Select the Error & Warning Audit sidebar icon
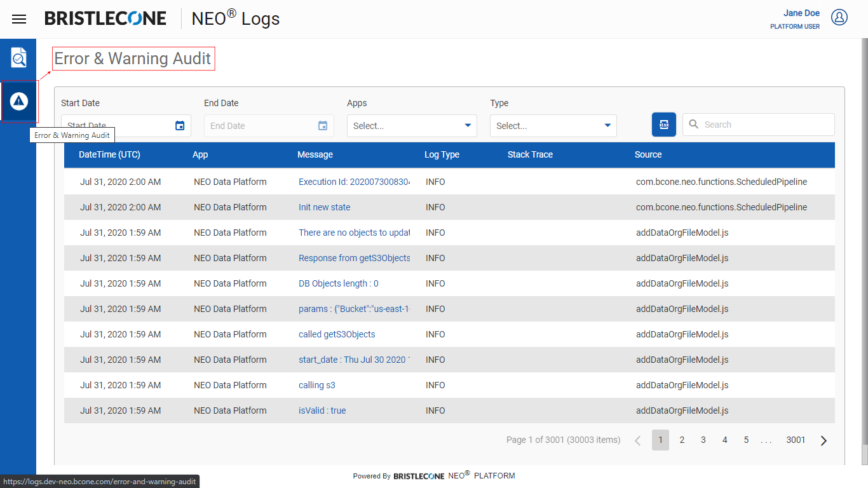Screen dimensions: 868x488 [x=19, y=100]
